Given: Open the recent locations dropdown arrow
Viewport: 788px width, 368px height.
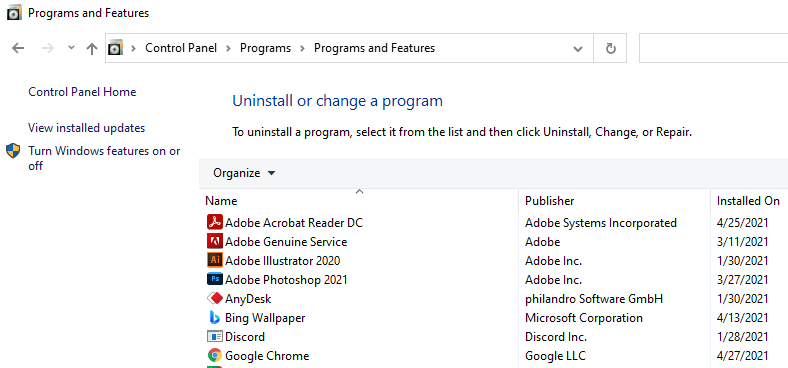Looking at the screenshot, I should [x=71, y=48].
